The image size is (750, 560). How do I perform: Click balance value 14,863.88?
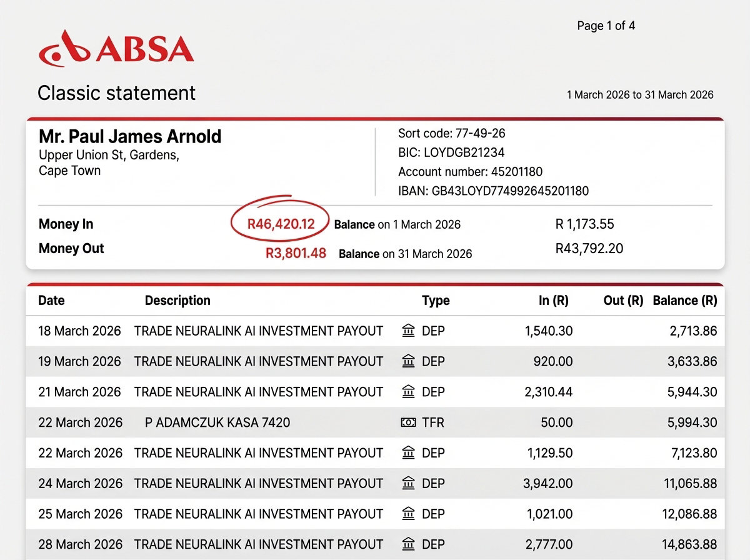(691, 544)
